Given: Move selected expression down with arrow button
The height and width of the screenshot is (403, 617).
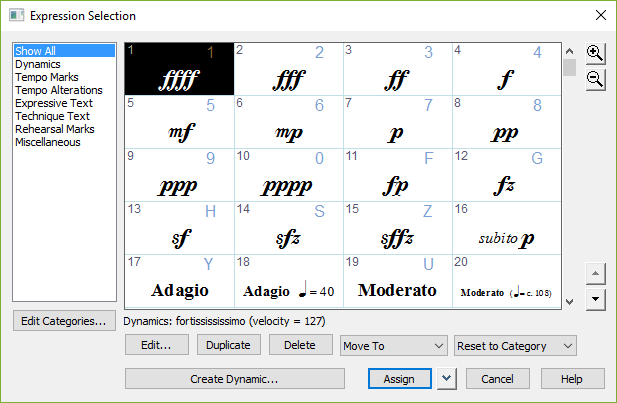Looking at the screenshot, I should (595, 299).
